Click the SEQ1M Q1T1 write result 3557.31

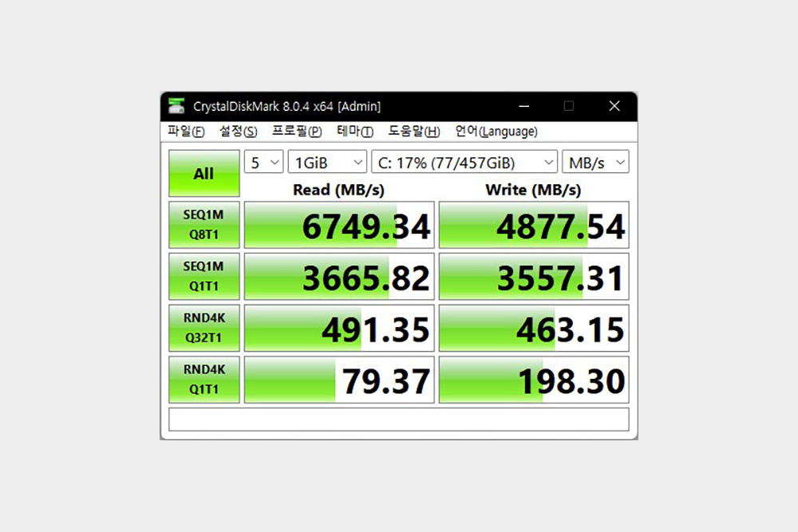coord(534,276)
